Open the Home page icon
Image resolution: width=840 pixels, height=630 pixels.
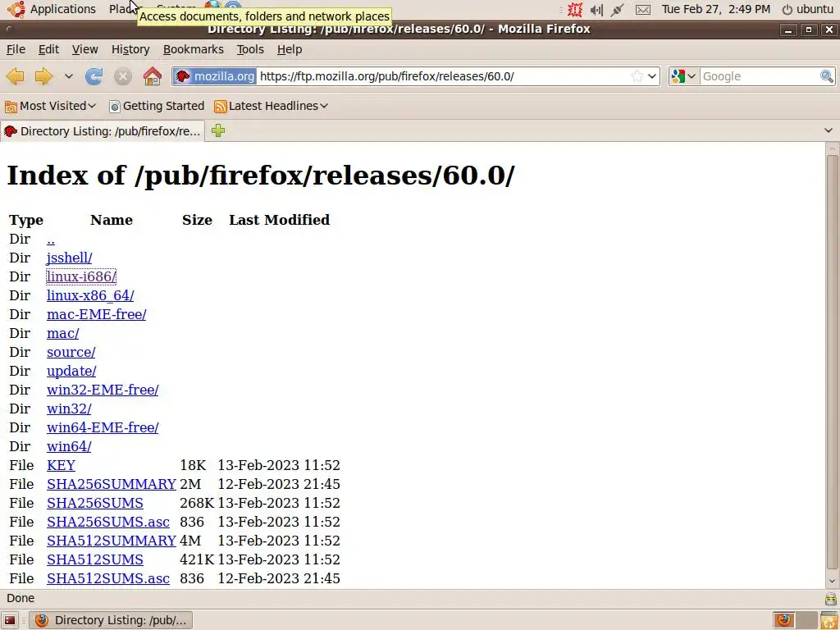pos(153,76)
